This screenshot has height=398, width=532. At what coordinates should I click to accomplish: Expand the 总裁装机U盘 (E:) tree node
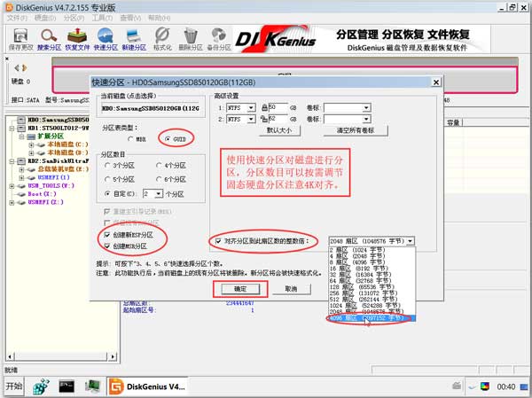(22, 169)
